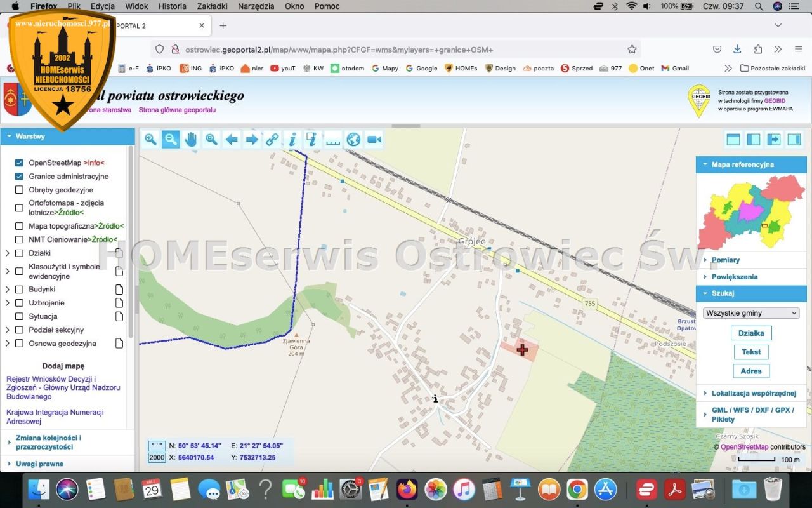The width and height of the screenshot is (812, 508).
Task: Toggle the top header panel layout icon
Action: coord(733,140)
